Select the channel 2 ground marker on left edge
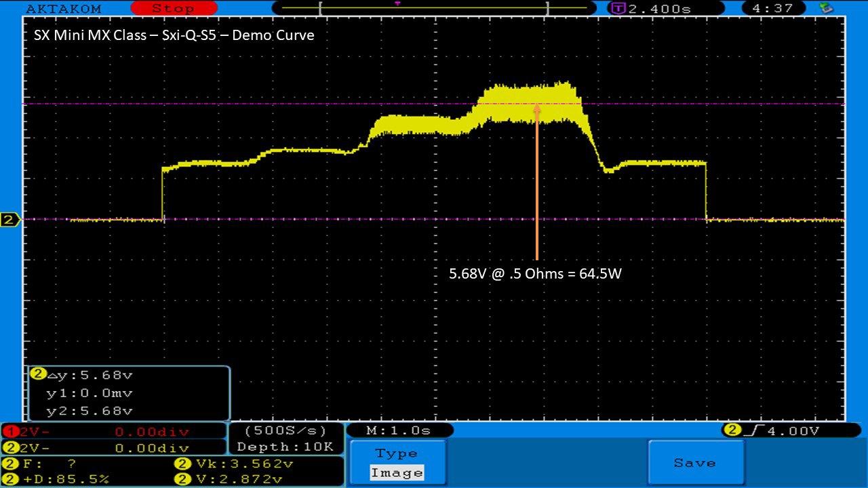Viewport: 868px width, 488px height. pos(9,220)
